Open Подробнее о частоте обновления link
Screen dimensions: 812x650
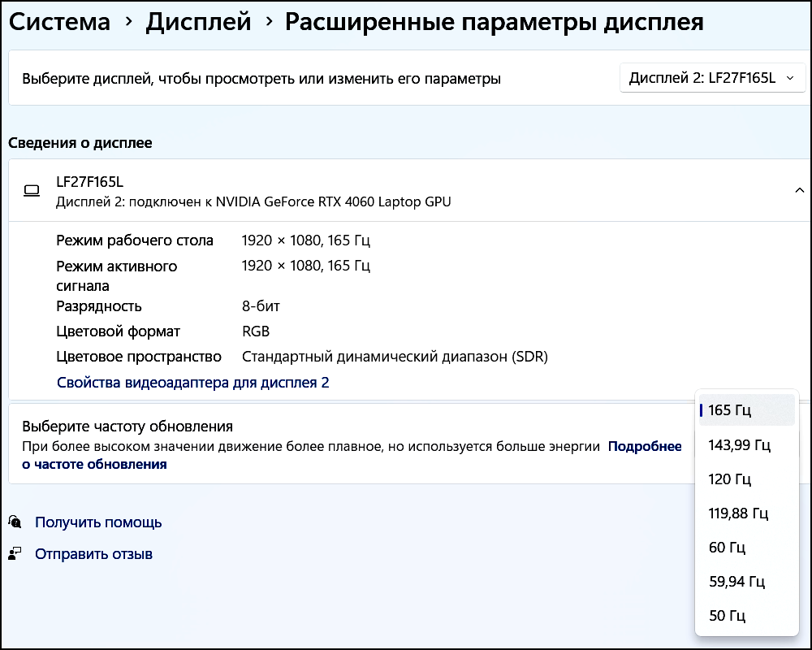pos(644,446)
